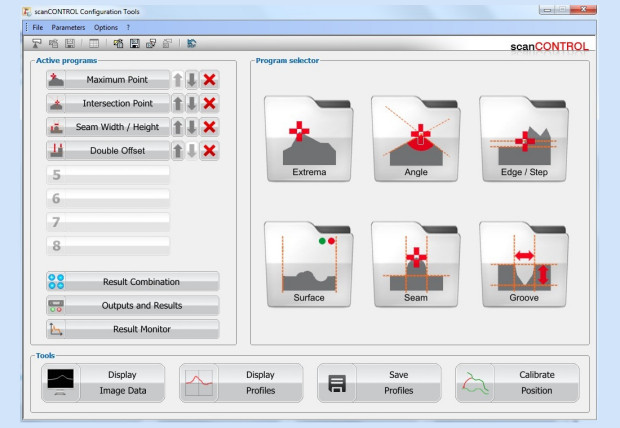Select empty program slot 6

coord(108,199)
